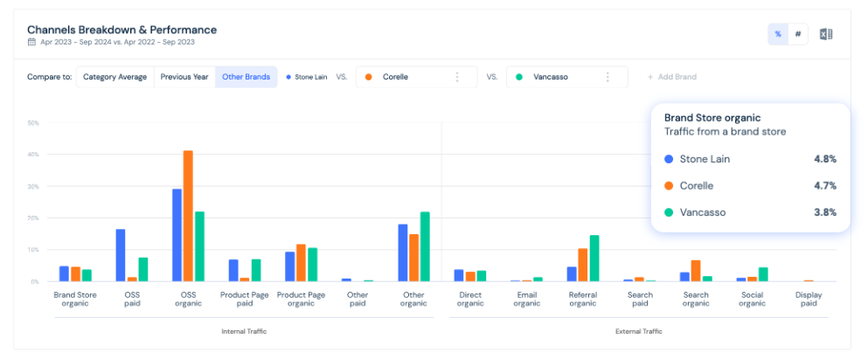Select Other Brands comparison tab

[247, 77]
